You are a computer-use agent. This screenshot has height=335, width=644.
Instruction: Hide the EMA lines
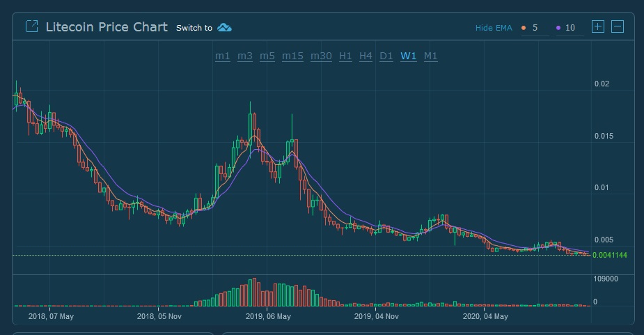coord(494,28)
